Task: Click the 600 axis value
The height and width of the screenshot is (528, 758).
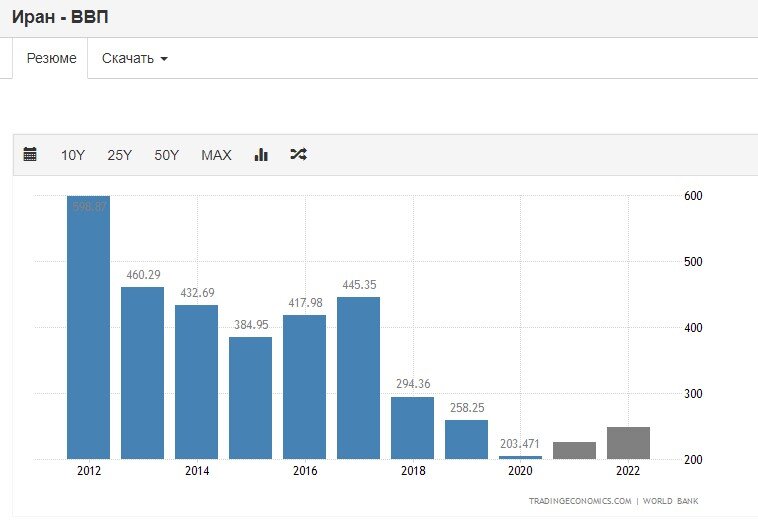Action: tap(693, 196)
